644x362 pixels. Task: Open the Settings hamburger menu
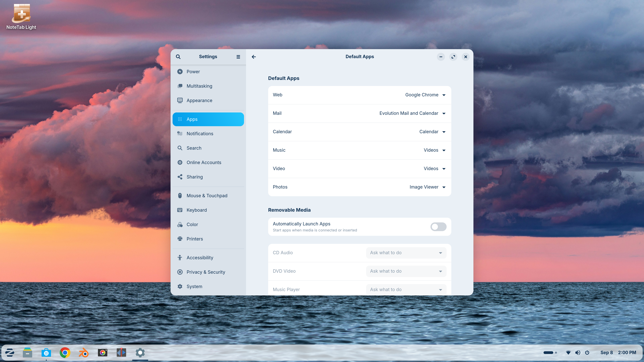point(238,57)
